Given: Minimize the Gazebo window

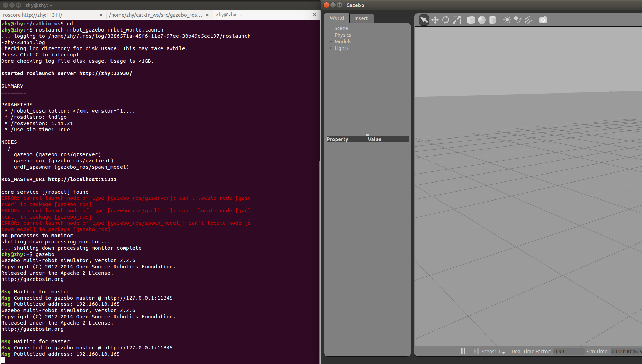Looking at the screenshot, I should click(333, 5).
